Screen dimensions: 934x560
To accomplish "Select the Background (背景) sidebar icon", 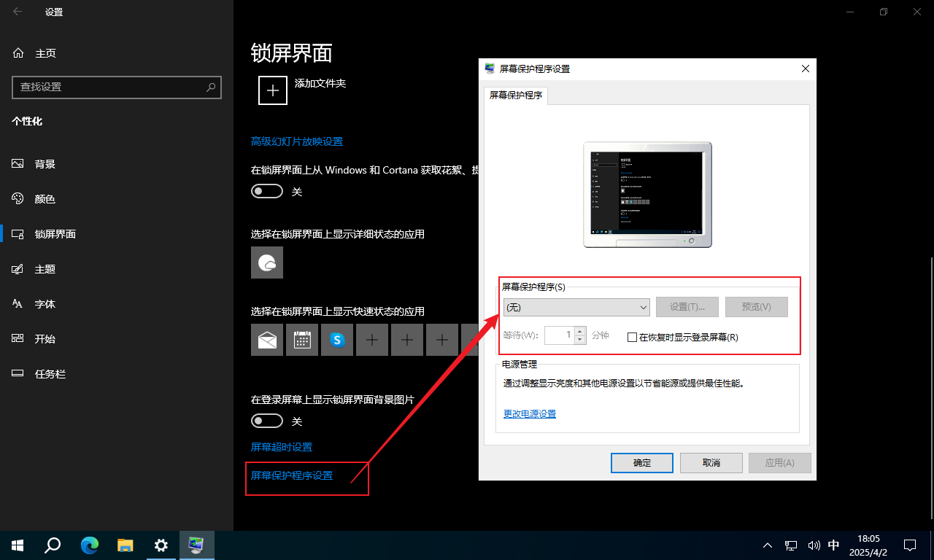I will pyautogui.click(x=18, y=164).
